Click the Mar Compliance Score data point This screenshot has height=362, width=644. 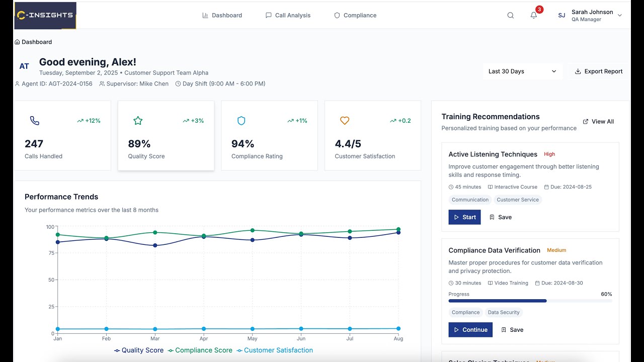tap(155, 232)
